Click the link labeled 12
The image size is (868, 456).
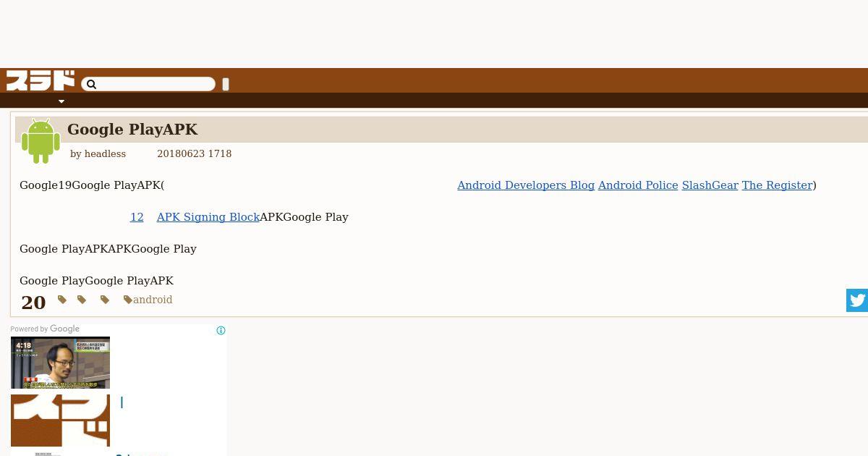coord(137,217)
